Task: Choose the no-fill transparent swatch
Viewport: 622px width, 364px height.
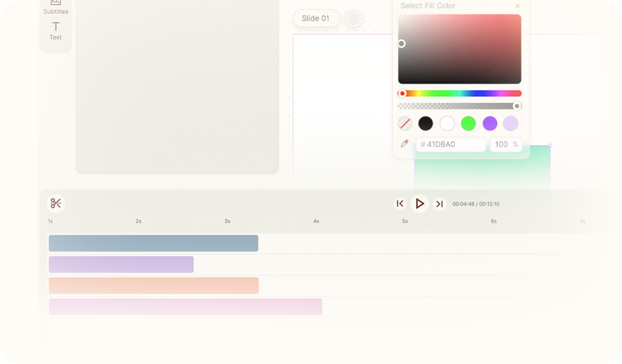Action: [404, 123]
